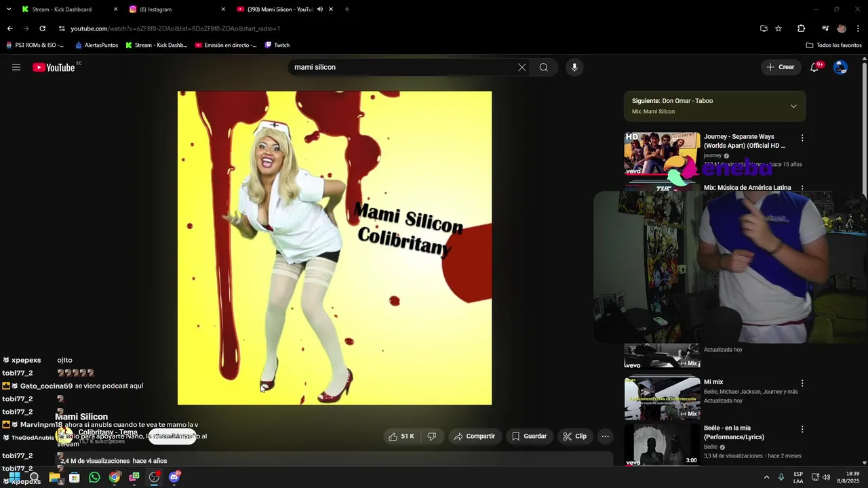
Task: Open 'Emisión en directo' bookmark
Action: click(x=226, y=45)
